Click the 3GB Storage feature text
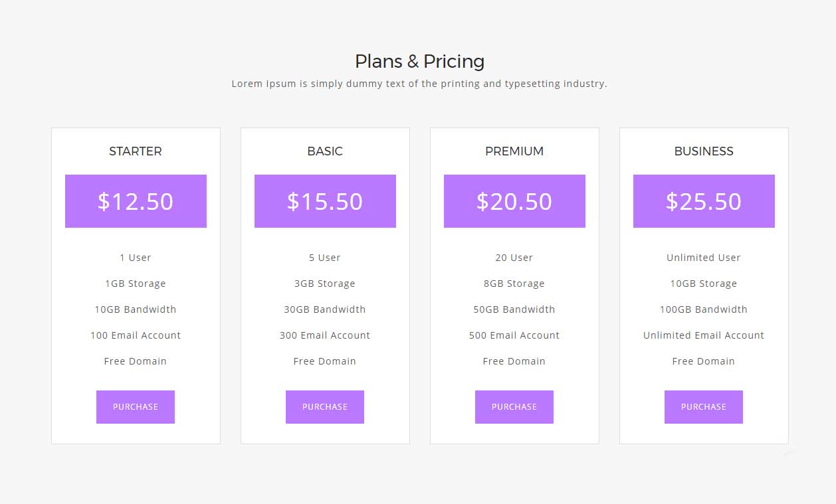Image resolution: width=836 pixels, height=504 pixels. [325, 284]
